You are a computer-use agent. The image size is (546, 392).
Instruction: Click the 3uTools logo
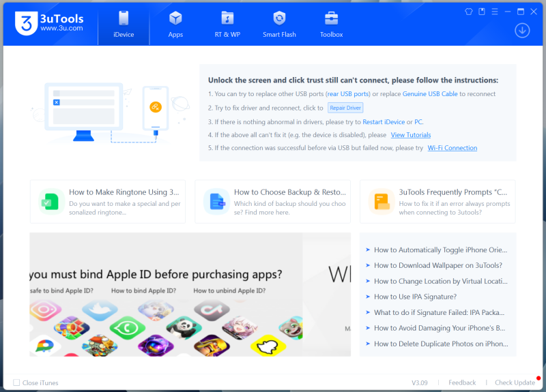pos(49,23)
